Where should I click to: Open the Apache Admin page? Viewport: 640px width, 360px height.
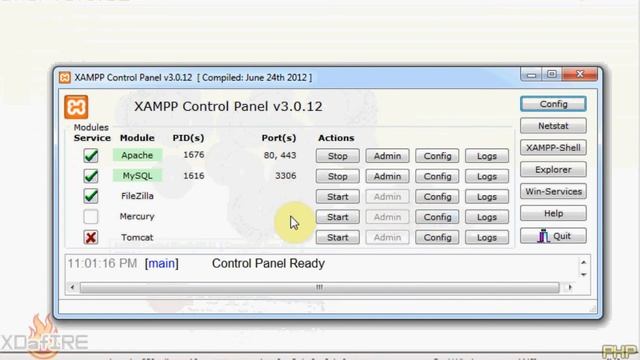[387, 156]
